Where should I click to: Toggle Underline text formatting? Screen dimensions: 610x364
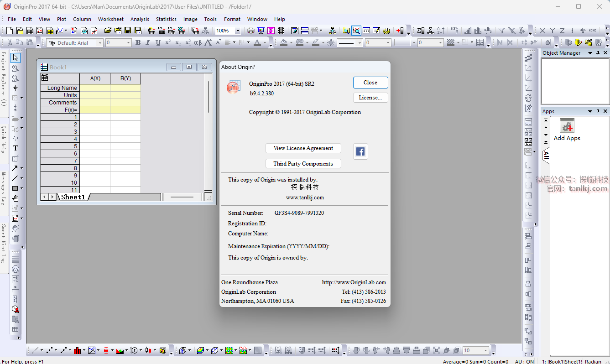[158, 42]
